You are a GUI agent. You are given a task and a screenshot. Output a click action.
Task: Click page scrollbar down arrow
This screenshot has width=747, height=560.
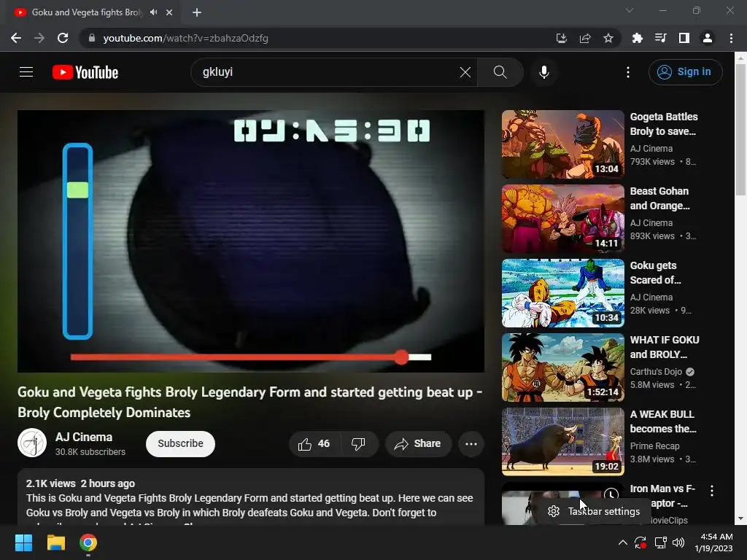pyautogui.click(x=740, y=518)
